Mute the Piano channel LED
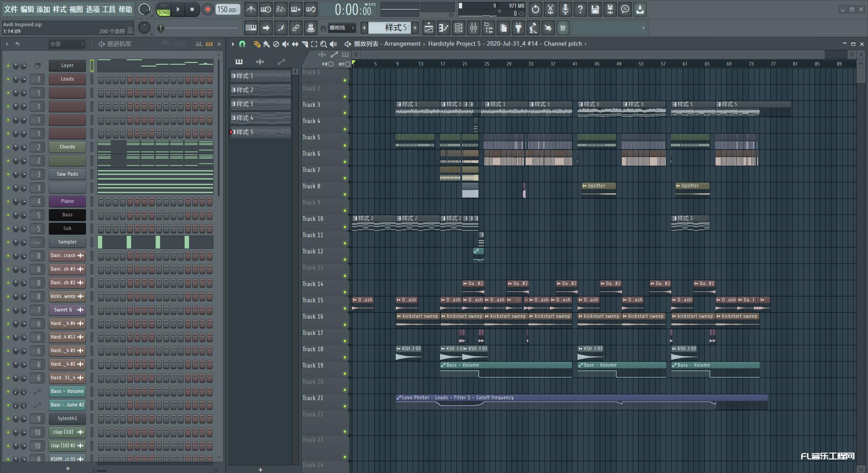868x473 pixels. [8, 201]
